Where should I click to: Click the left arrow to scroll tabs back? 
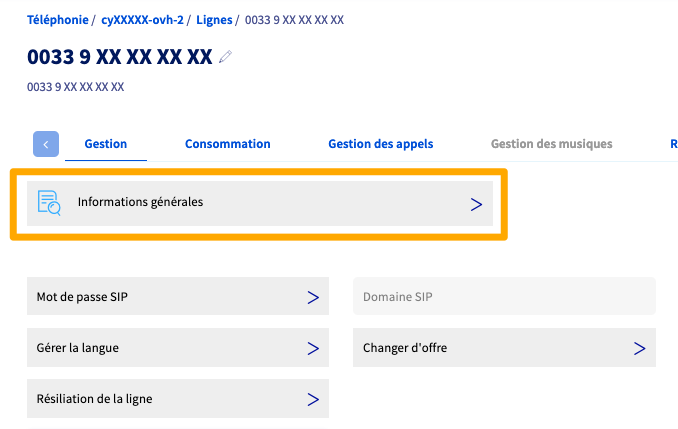coord(46,144)
